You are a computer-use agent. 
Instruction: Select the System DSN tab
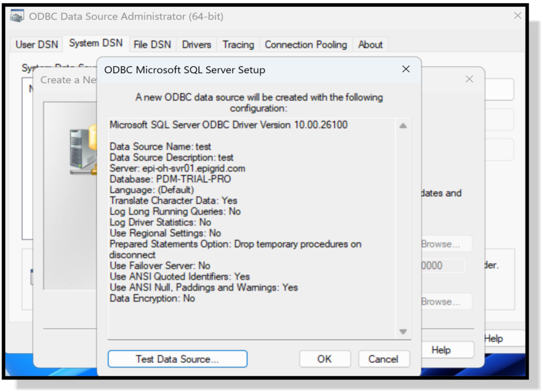tap(95, 43)
